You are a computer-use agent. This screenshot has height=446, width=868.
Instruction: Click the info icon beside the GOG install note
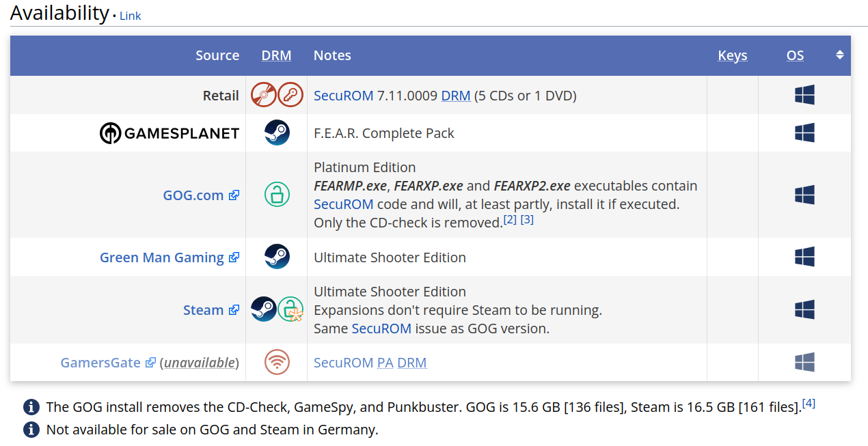coord(31,407)
